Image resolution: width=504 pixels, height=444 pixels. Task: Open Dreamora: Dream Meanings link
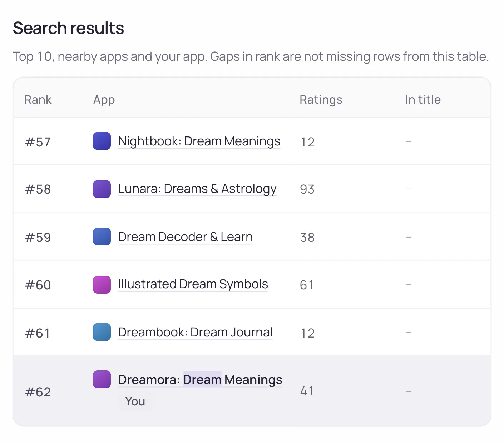point(200,380)
